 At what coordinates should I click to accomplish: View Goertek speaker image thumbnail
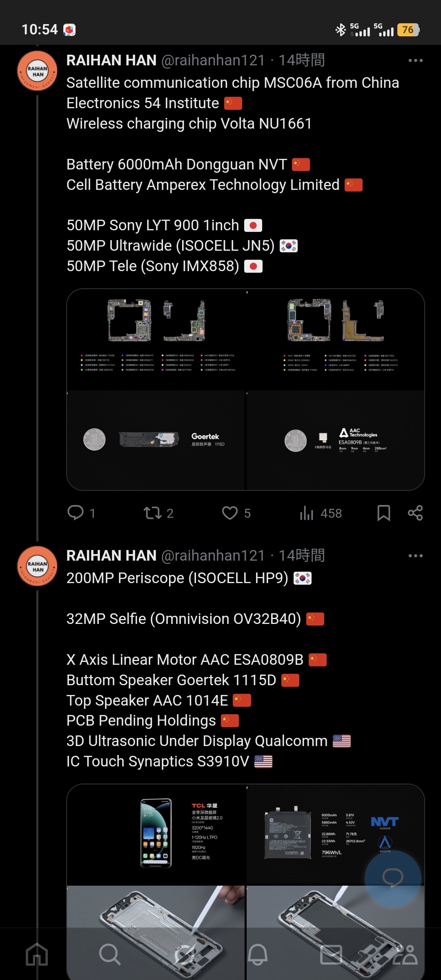[156, 440]
